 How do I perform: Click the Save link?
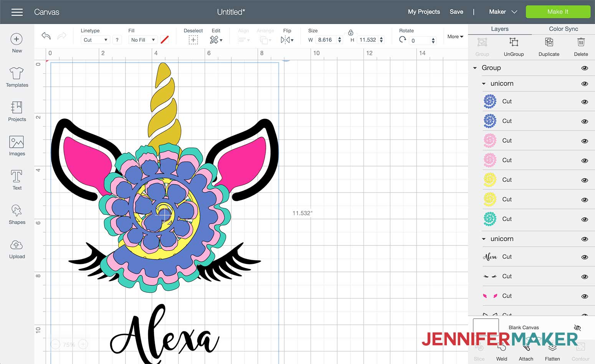click(456, 12)
